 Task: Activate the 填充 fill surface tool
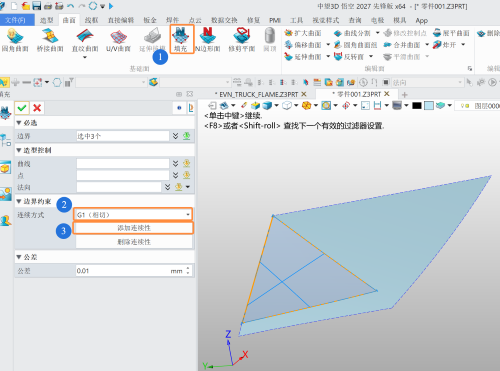pos(181,39)
